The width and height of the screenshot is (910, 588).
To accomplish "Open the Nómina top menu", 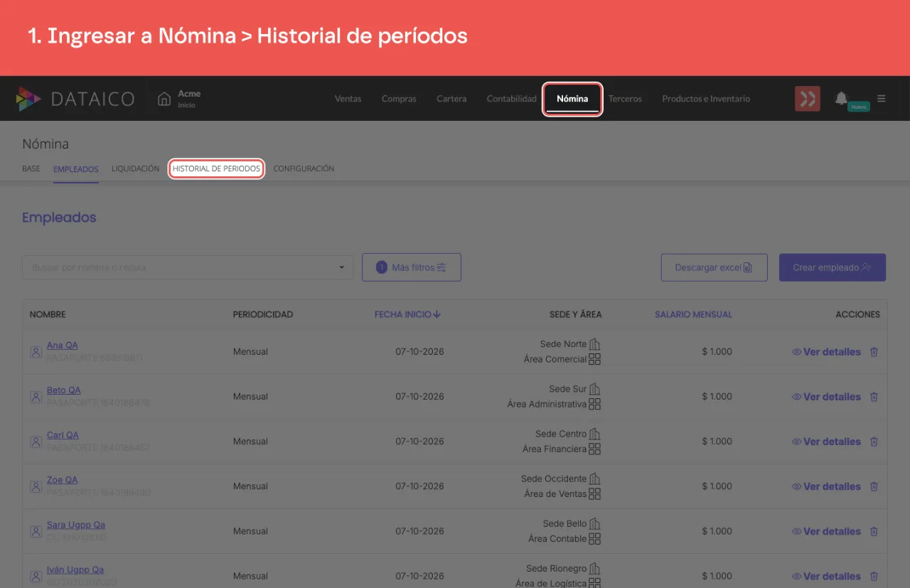I will pyautogui.click(x=572, y=99).
